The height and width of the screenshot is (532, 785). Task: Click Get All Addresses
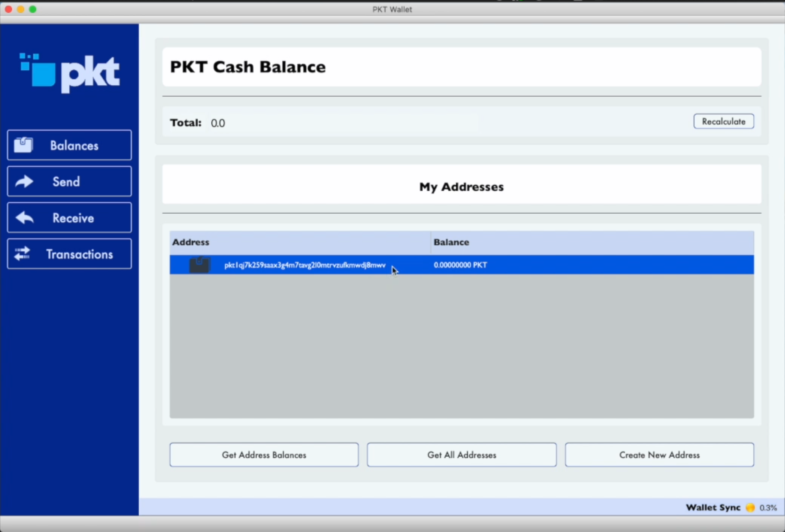[461, 455]
